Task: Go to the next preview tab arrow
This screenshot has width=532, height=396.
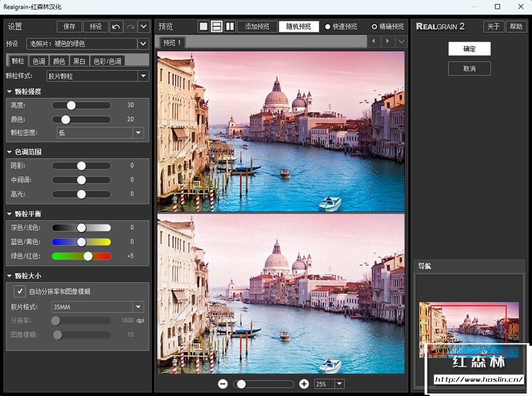Action: coord(388,41)
